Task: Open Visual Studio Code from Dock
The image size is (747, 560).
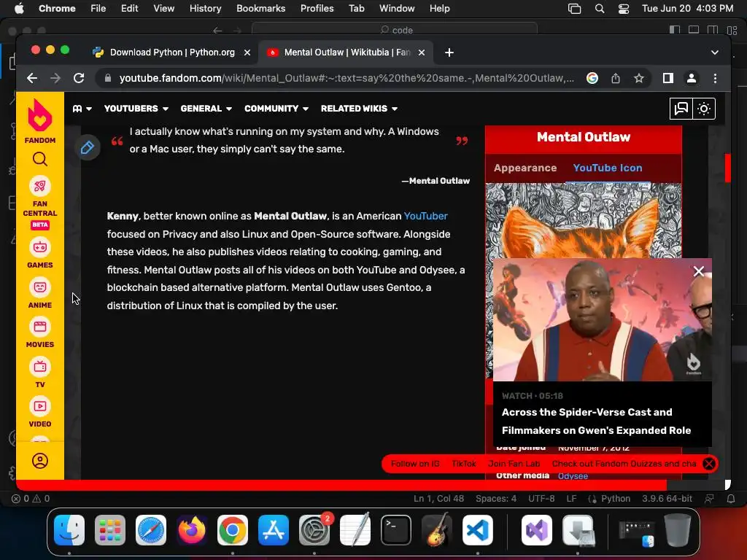Action: 477,530
